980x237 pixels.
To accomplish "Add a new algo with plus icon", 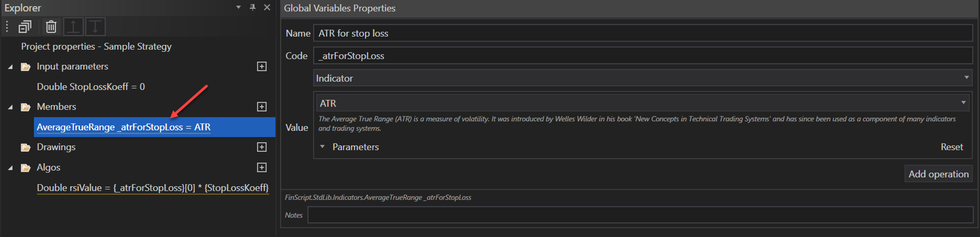I will (x=262, y=168).
